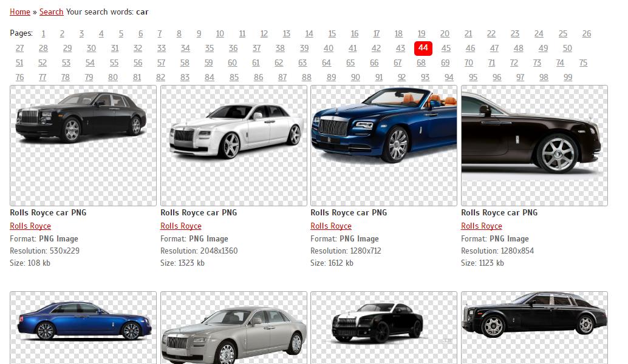Image resolution: width=628 pixels, height=364 pixels.
Task: Select results page 68
Action: [421, 63]
